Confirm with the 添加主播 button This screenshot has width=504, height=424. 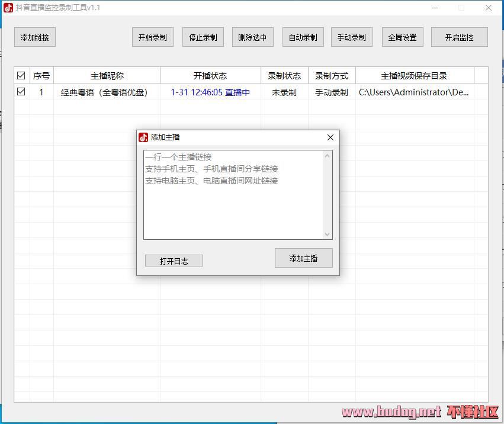303,258
